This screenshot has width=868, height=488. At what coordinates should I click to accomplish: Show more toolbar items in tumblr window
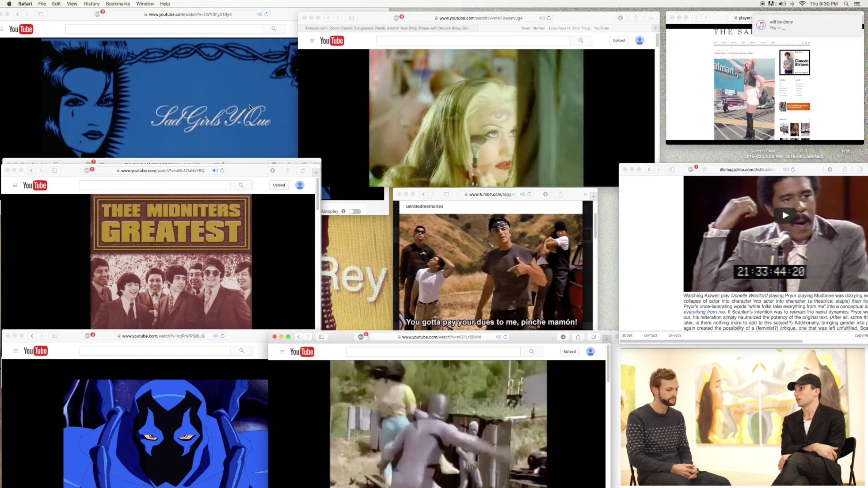point(585,194)
